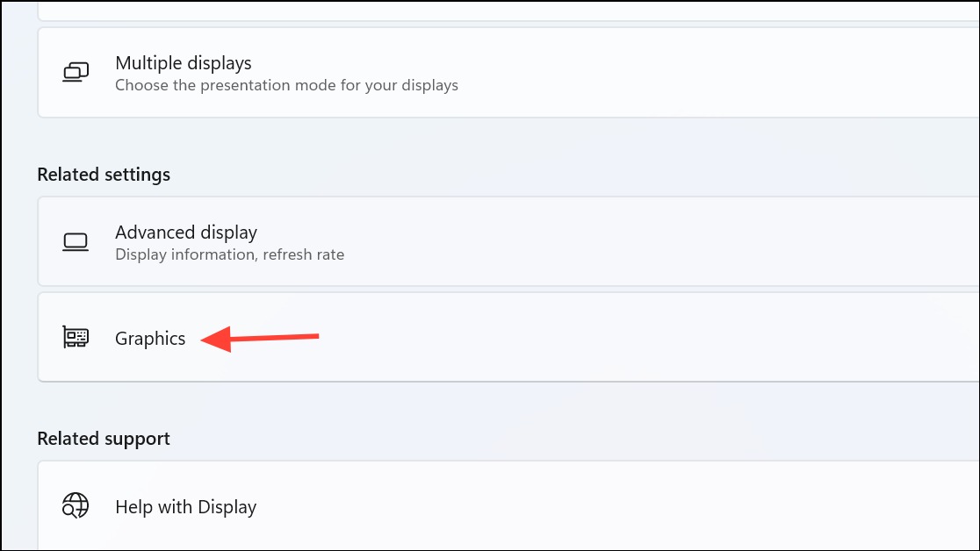Click the Multiple displays overlapping monitors icon
This screenshot has height=551, width=980.
click(x=76, y=72)
